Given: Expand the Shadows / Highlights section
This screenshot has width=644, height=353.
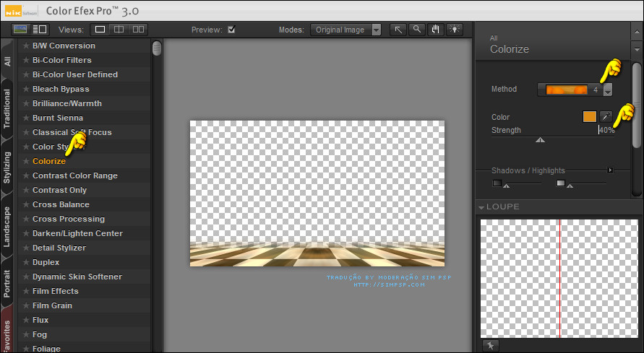Looking at the screenshot, I should 610,170.
